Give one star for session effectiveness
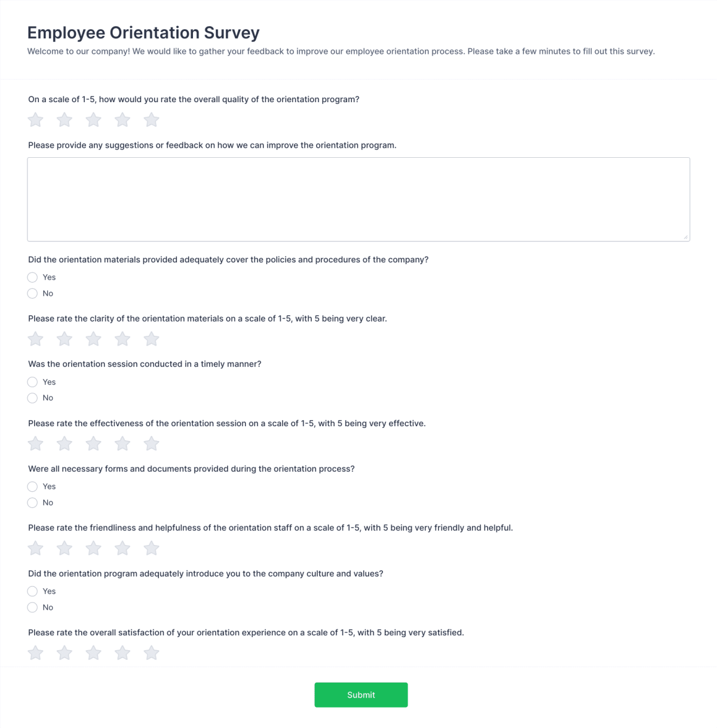 (35, 443)
